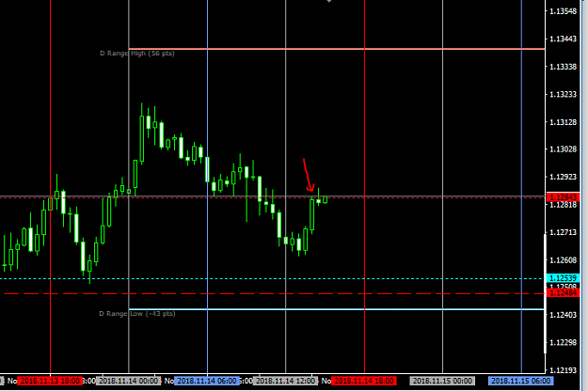
Task: Select the red 1.12484 price tag
Action: point(564,293)
